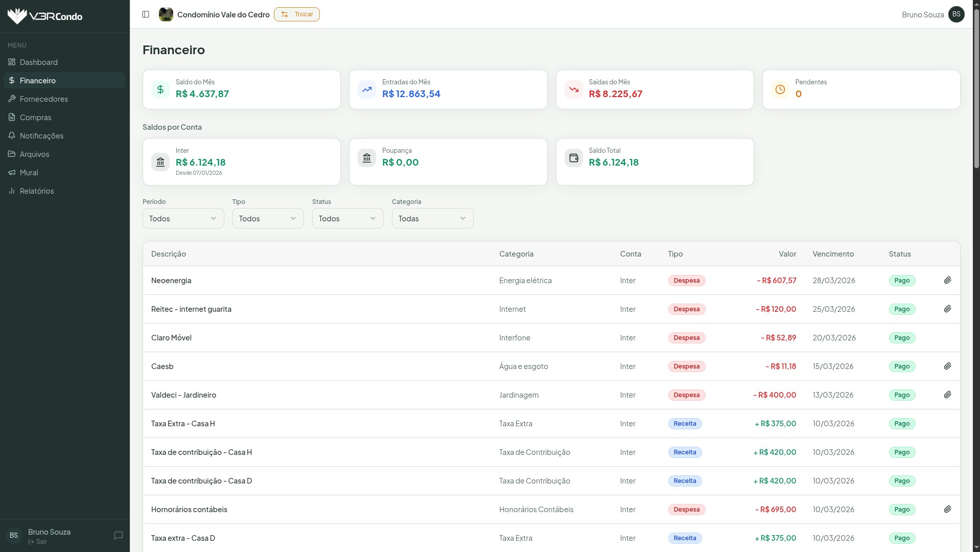Expand the Período filter dropdown

click(x=183, y=218)
